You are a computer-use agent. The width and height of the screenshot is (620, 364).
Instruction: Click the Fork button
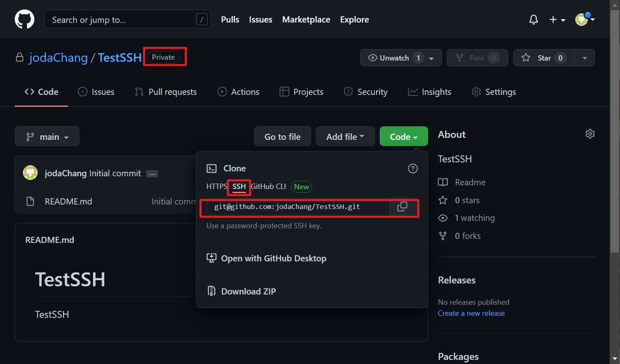point(477,58)
